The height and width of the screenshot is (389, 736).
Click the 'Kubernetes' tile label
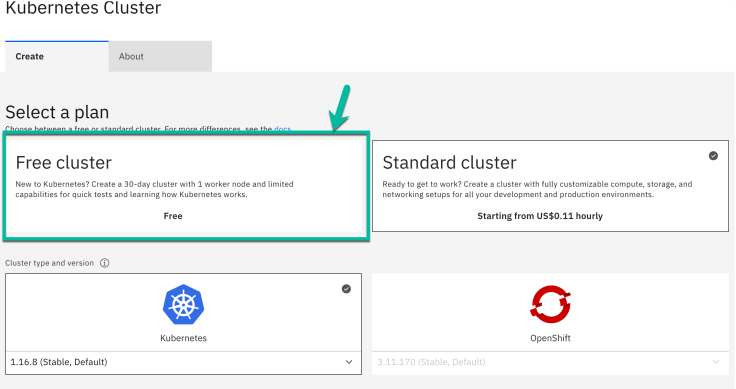[184, 338]
